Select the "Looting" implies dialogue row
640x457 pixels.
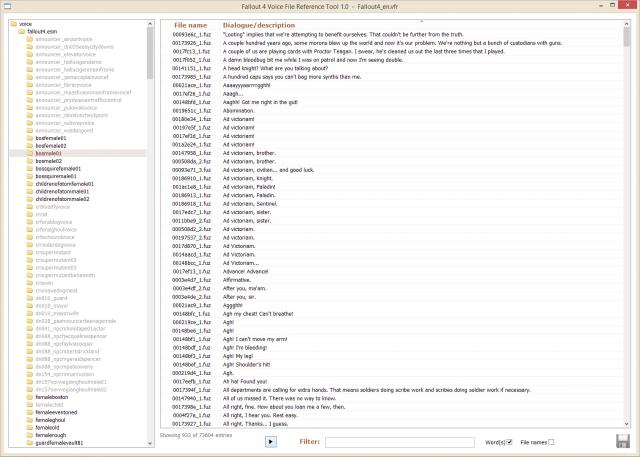coord(392,35)
